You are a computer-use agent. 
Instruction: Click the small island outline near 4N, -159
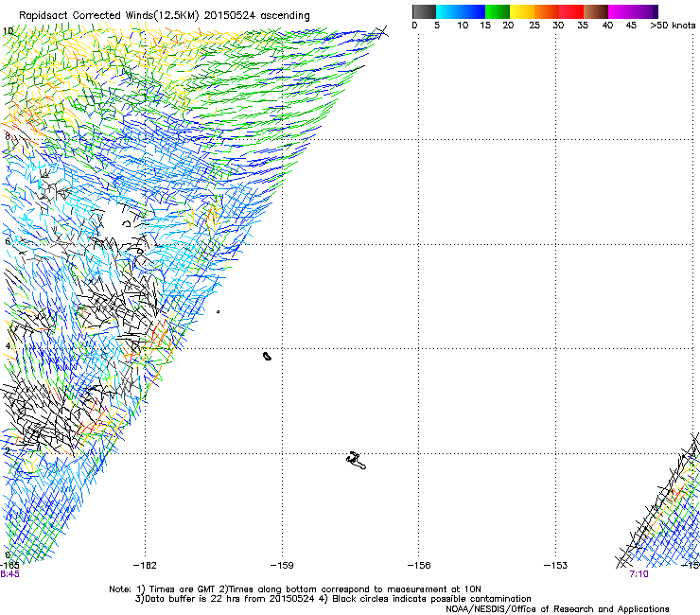click(x=267, y=356)
